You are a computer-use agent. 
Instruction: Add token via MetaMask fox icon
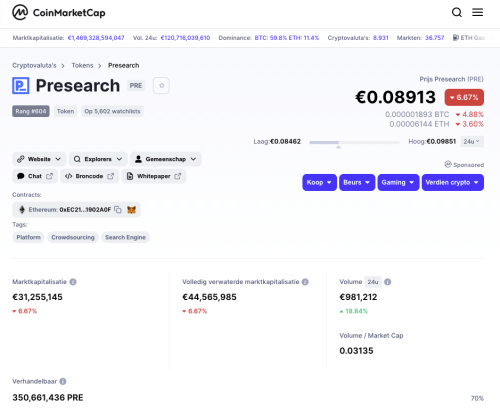(131, 210)
